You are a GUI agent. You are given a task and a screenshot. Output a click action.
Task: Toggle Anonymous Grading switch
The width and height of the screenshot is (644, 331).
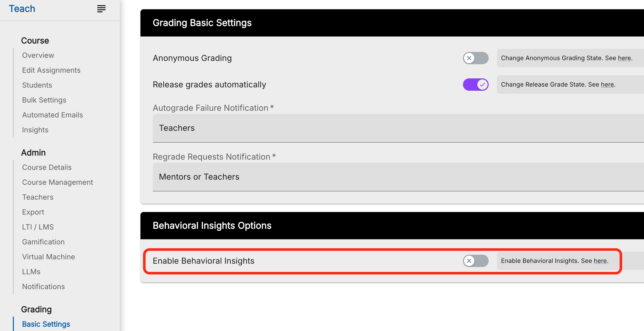point(476,58)
